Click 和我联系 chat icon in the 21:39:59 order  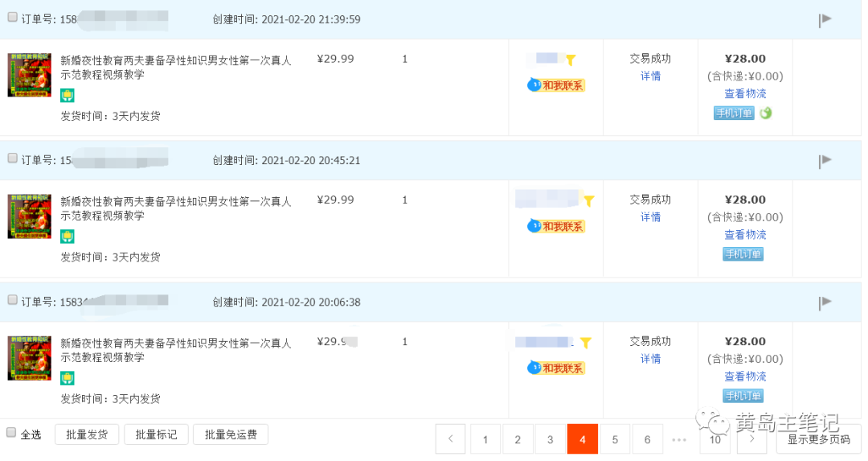[x=556, y=85]
